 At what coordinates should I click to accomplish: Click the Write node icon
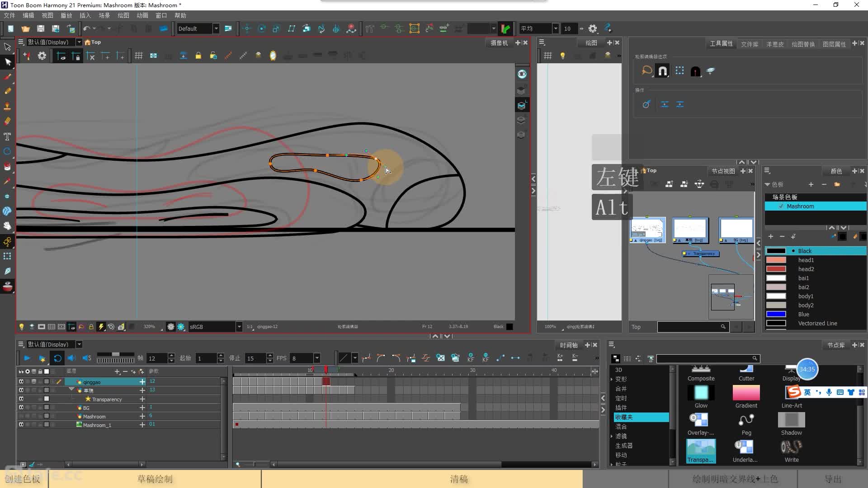click(791, 451)
